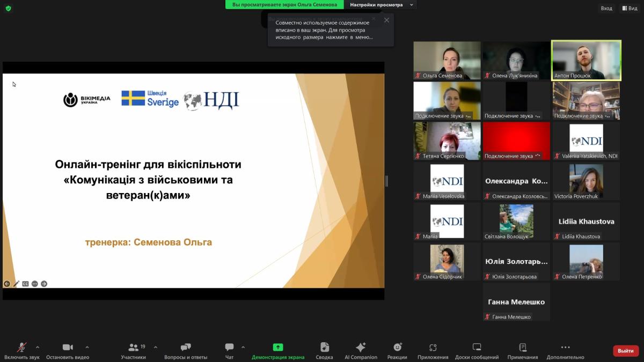This screenshot has width=644, height=362.
Task: Open the Вид view menu
Action: coord(629,8)
